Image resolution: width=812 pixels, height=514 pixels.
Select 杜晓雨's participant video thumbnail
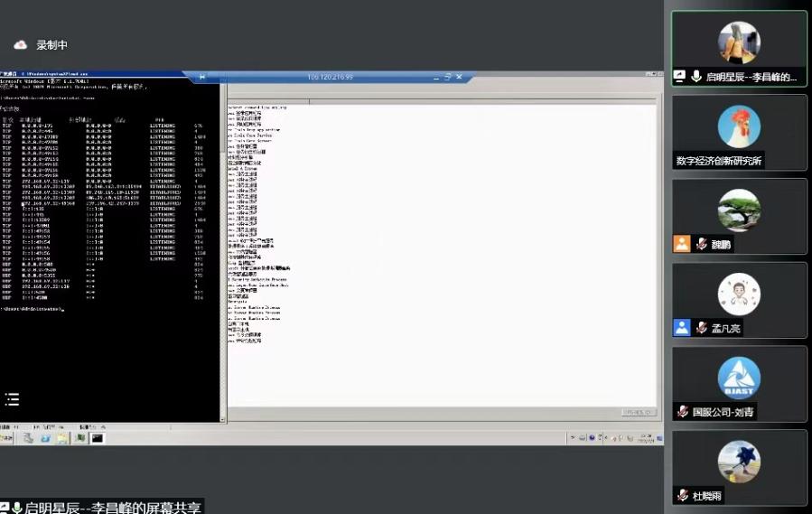pyautogui.click(x=739, y=462)
